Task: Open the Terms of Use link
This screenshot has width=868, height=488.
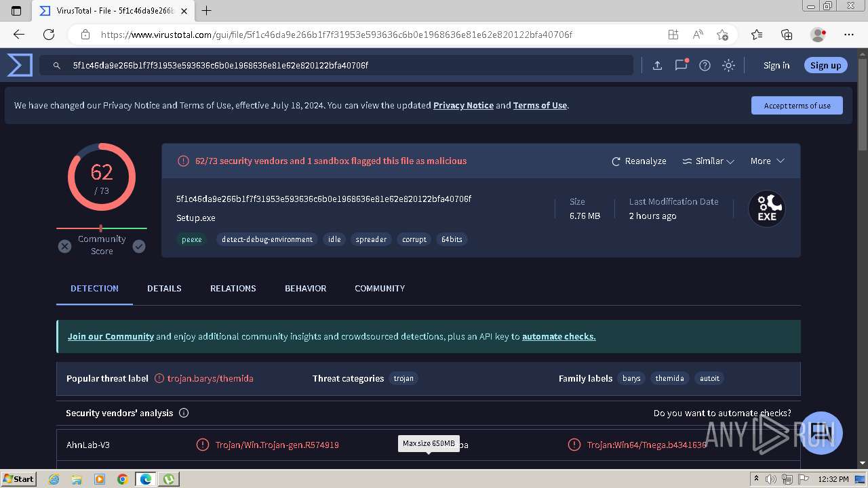Action: tap(540, 105)
